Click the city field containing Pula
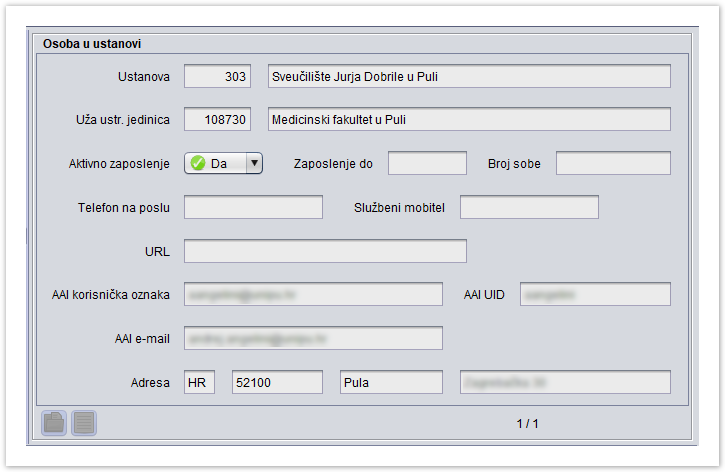This screenshot has width=725, height=472. coord(390,383)
